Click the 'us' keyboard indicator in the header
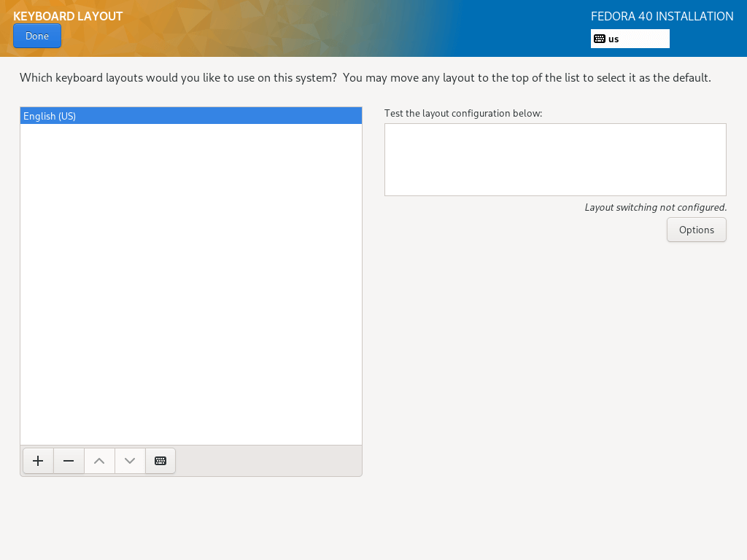Screen dimensions: 747x560 (x=630, y=39)
